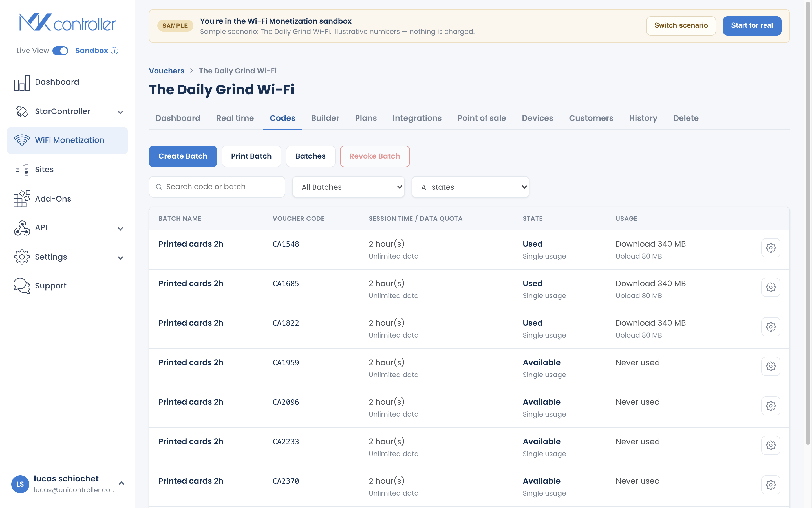
Task: Click the SAMPLE badge in the banner
Action: [x=175, y=26]
